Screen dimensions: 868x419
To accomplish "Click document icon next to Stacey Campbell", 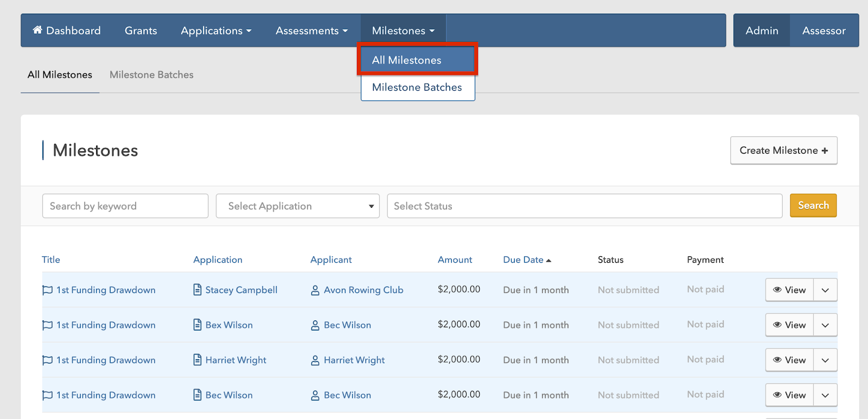I will [x=197, y=290].
